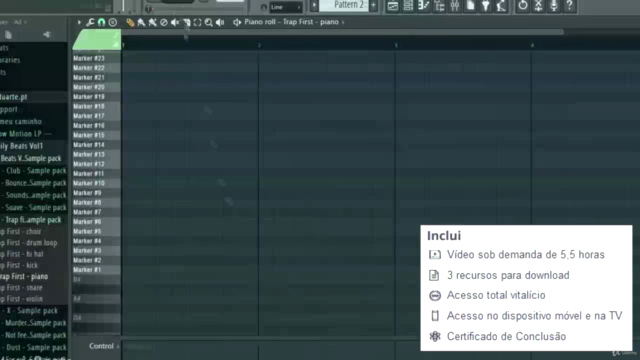
Task: Select the Paint brush tool
Action: pyautogui.click(x=141, y=22)
